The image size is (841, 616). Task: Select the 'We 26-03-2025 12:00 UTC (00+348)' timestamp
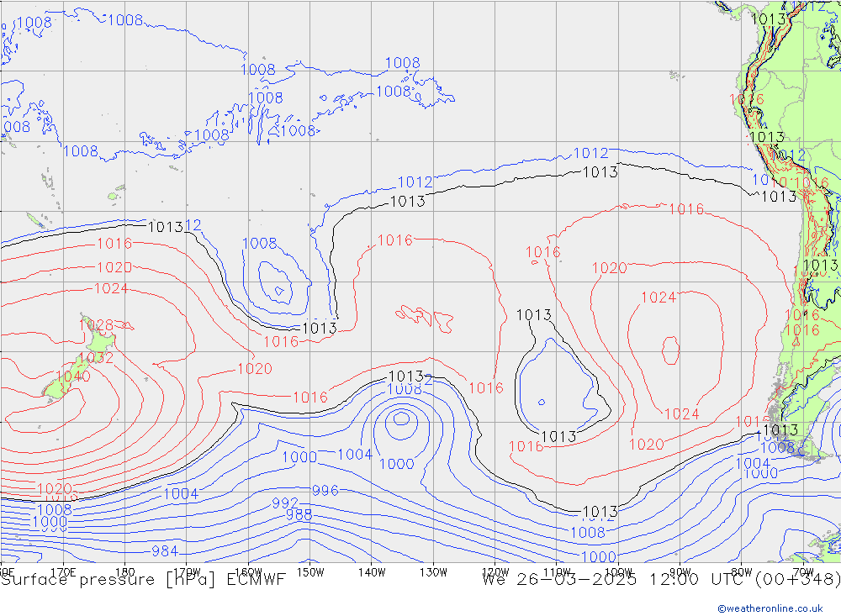click(x=661, y=580)
